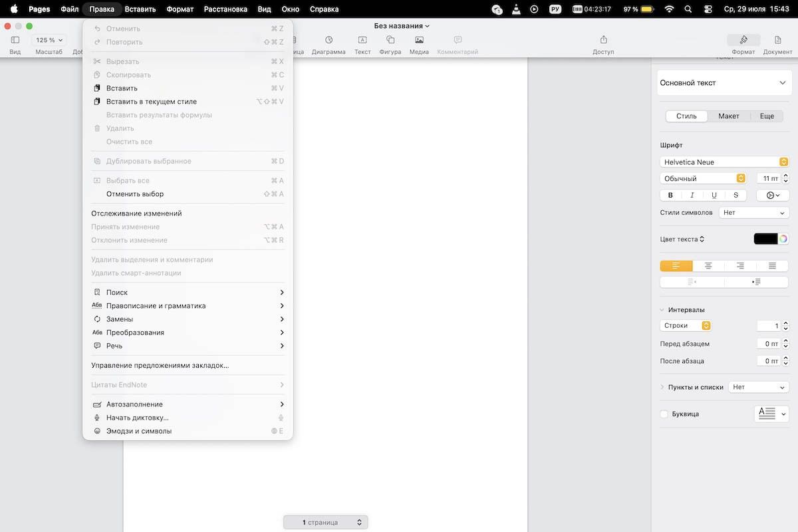Open Пункты и списки Нет dropdown

click(x=759, y=387)
